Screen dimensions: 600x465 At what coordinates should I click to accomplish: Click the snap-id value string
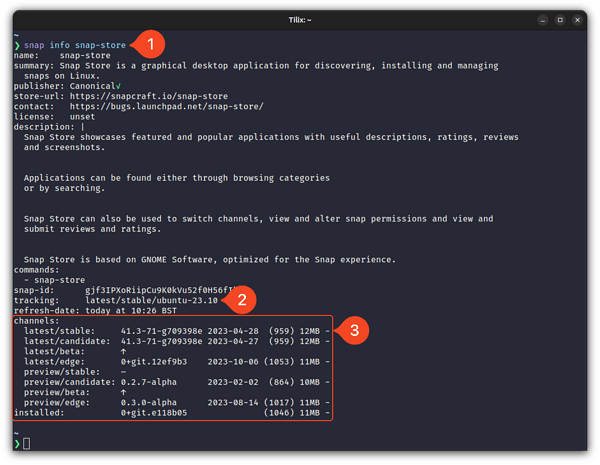coord(162,290)
